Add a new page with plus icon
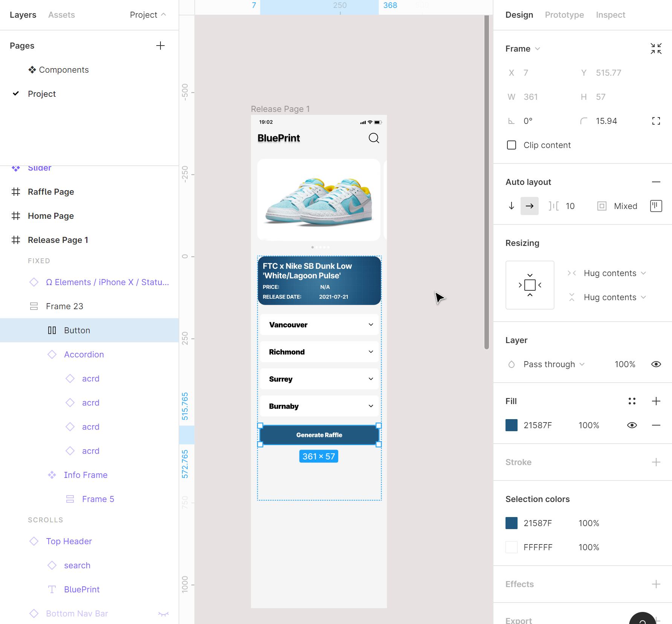 (160, 46)
